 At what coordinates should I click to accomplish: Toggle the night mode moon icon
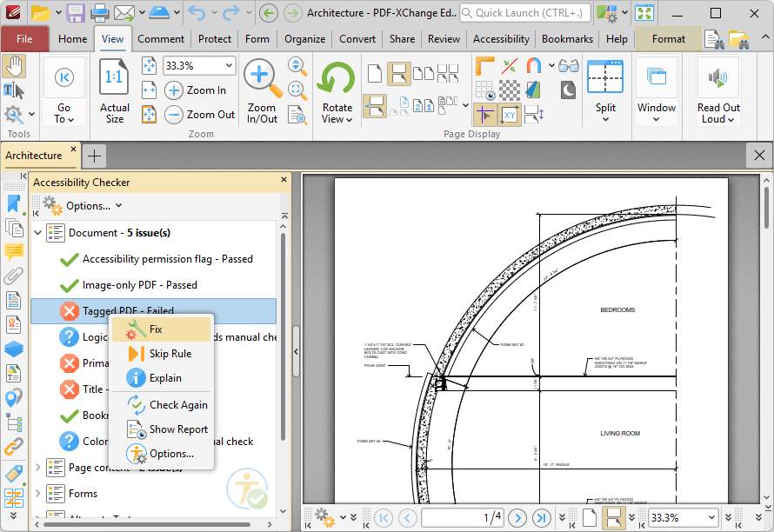point(568,90)
